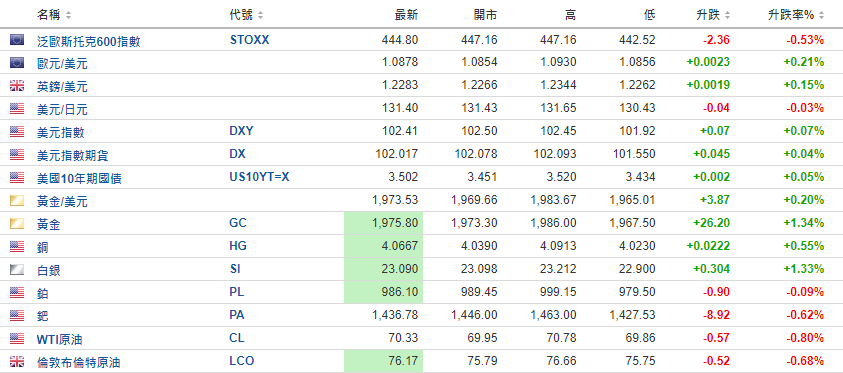Sort by 代號 column sort arrows
The width and height of the screenshot is (843, 373).
pos(261,15)
